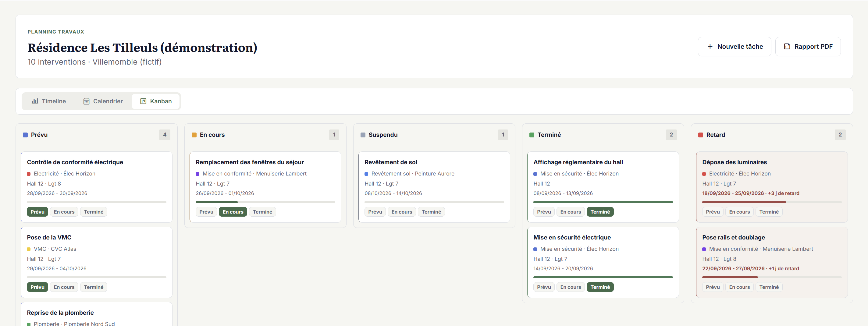Open the "Reprise de la plomberie" title
The width and height of the screenshot is (868, 326).
point(60,313)
